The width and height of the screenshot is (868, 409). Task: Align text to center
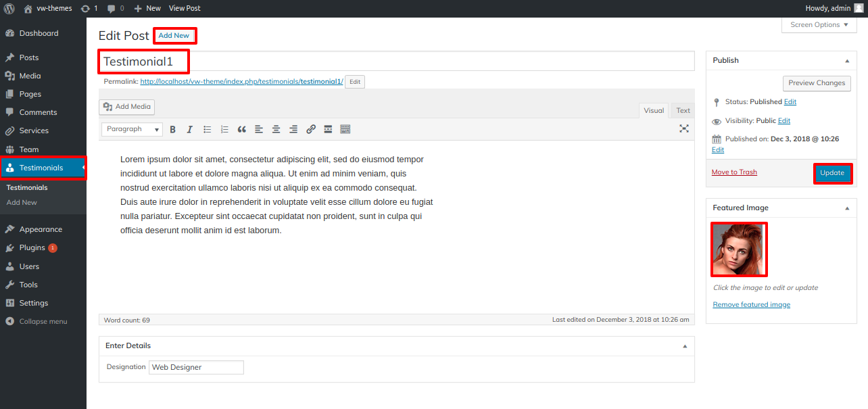(276, 129)
